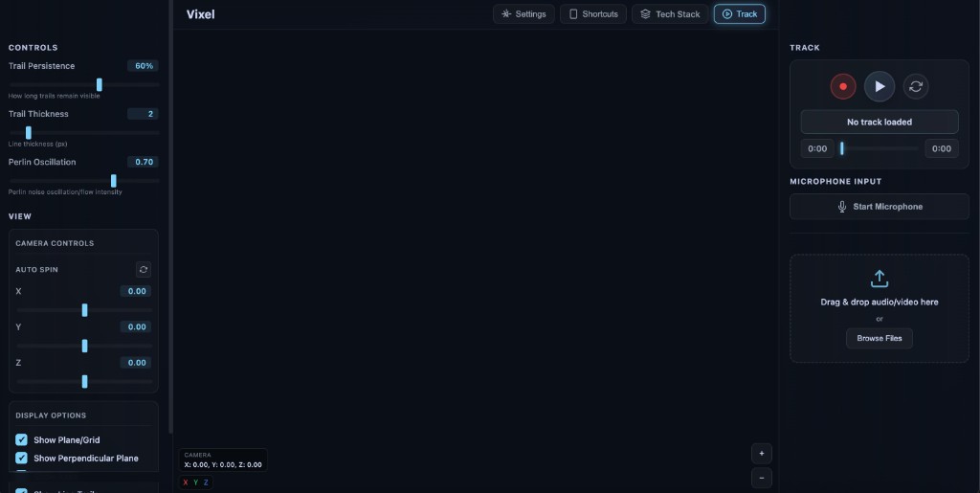Click the loop track icon
This screenshot has height=493, width=980.
[x=916, y=86]
